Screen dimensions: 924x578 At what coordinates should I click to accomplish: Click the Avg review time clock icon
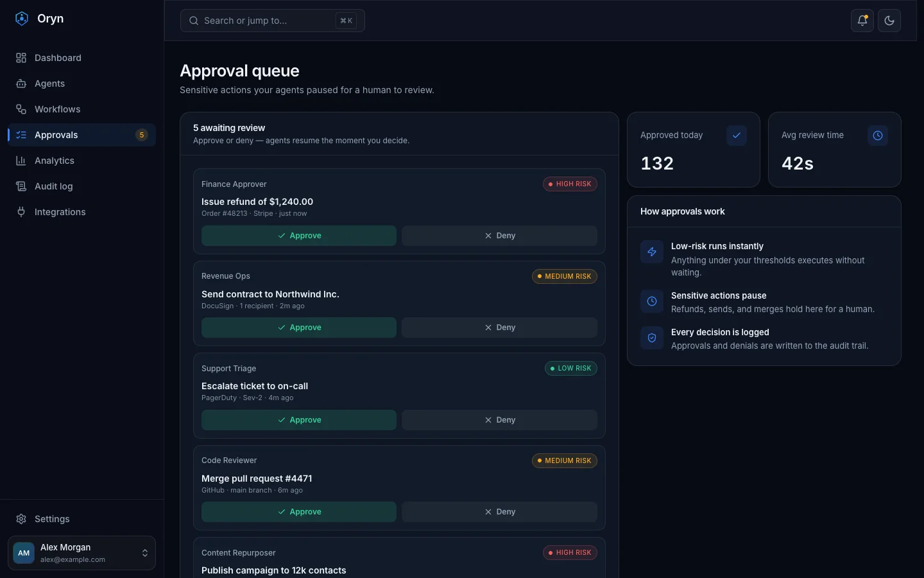[x=878, y=136]
